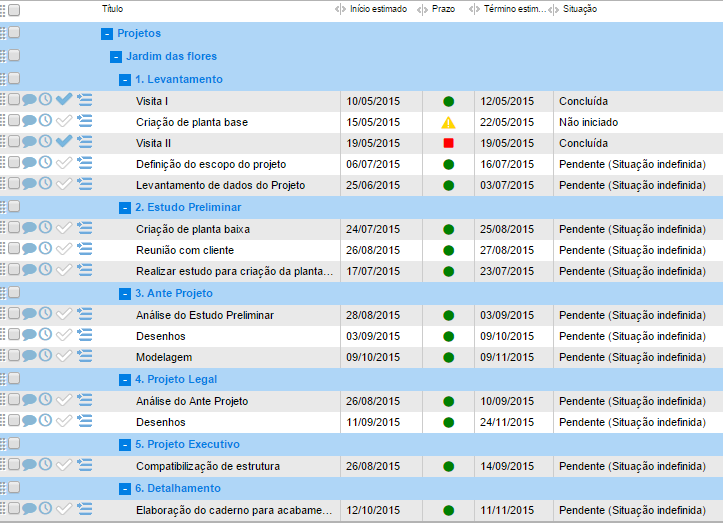Check the 5. Projeto Executivo group checkbox

pyautogui.click(x=14, y=443)
